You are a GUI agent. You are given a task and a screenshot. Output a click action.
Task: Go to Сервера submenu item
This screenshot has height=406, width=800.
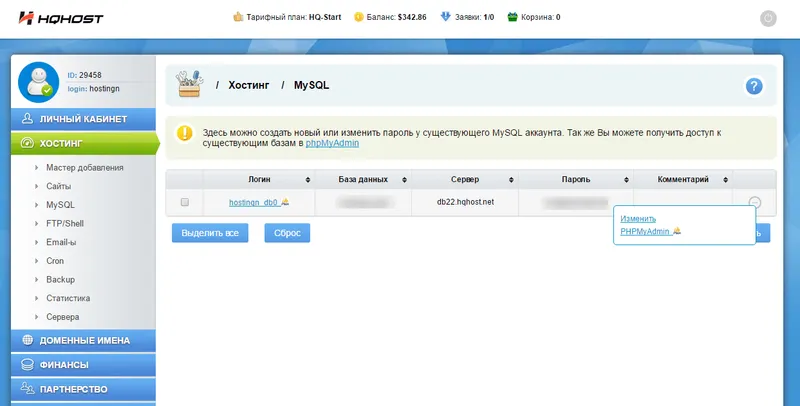click(x=63, y=317)
